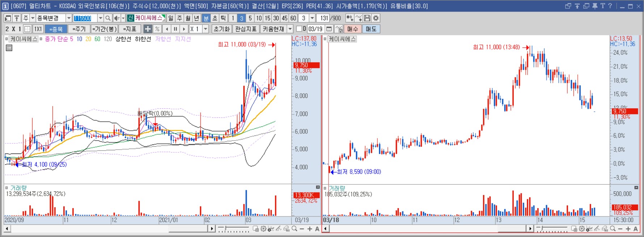
Task: Select the 분 minute period tab
Action: 206,18
